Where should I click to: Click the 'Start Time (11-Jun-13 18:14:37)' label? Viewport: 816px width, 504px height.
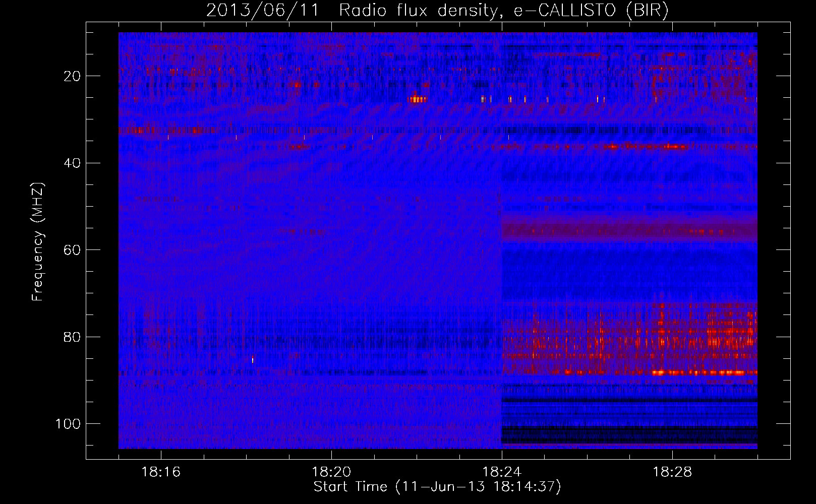[437, 487]
